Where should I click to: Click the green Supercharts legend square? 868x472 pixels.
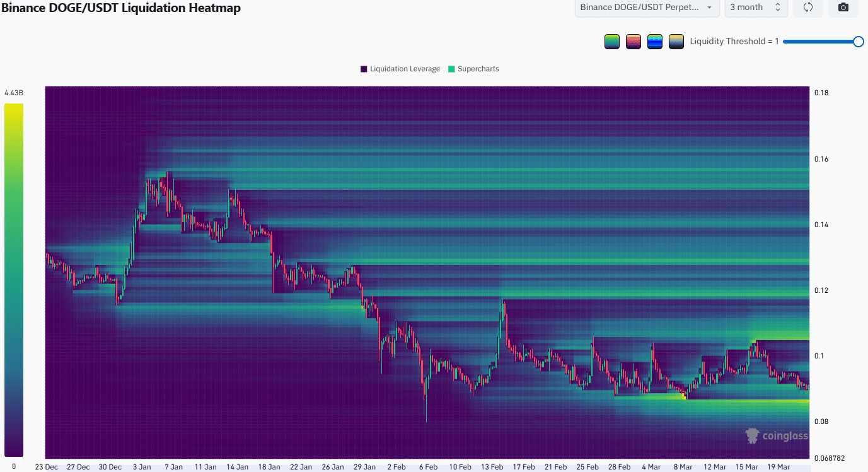pos(451,69)
